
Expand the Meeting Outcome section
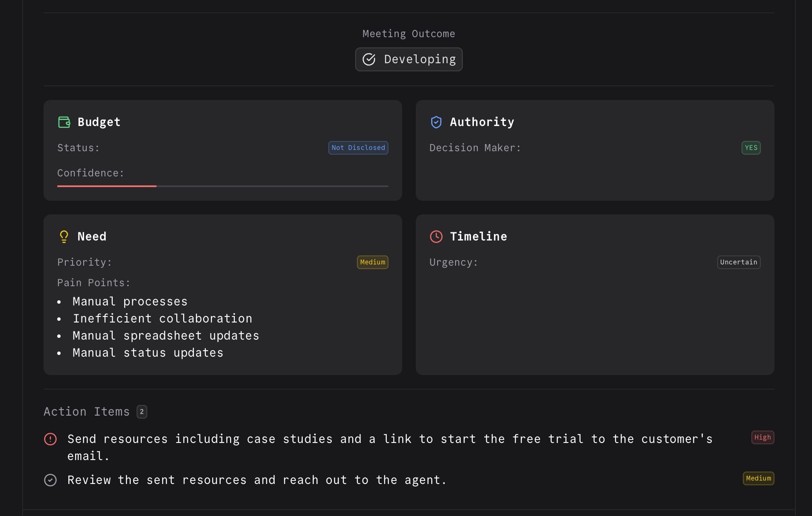click(409, 34)
